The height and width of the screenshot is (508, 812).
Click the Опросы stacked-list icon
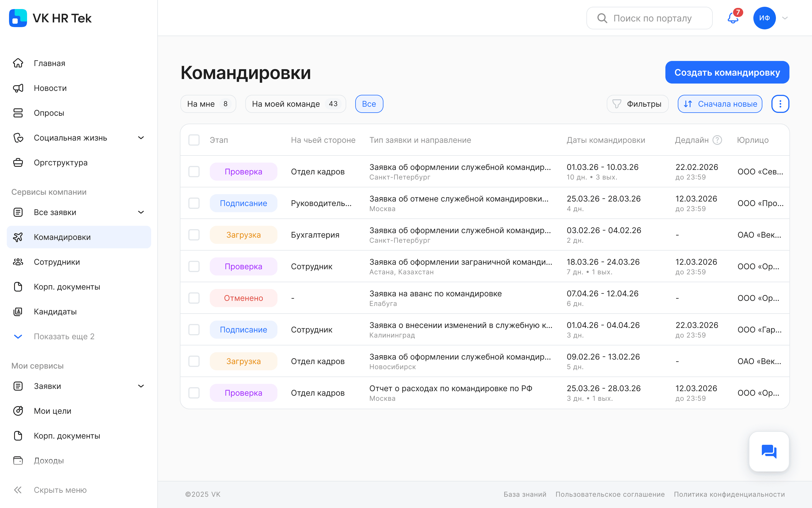coord(18,113)
